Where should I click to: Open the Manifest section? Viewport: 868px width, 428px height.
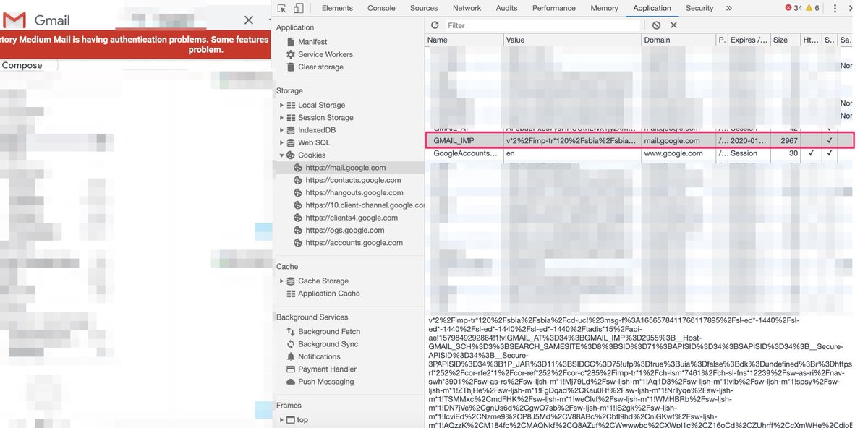(312, 42)
